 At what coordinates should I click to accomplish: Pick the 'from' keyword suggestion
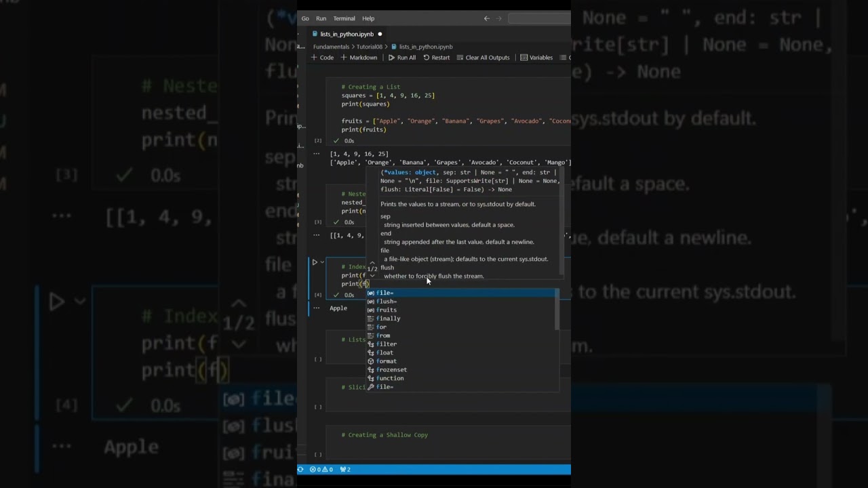point(462,335)
